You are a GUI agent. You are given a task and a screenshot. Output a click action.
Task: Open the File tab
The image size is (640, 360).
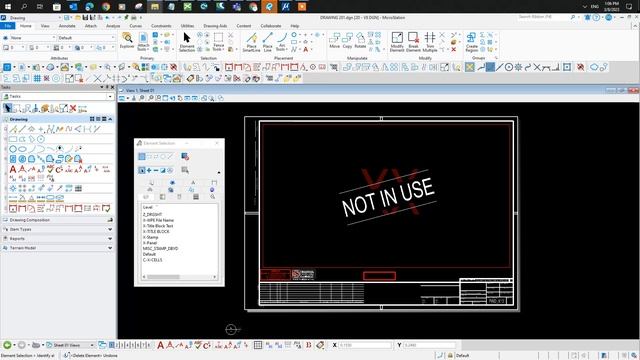(8, 26)
